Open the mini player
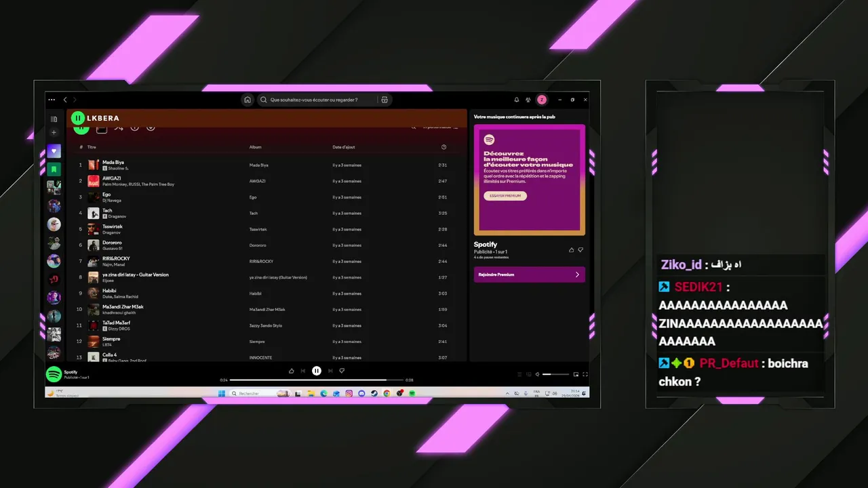Screen dimensions: 868x488 point(576,374)
